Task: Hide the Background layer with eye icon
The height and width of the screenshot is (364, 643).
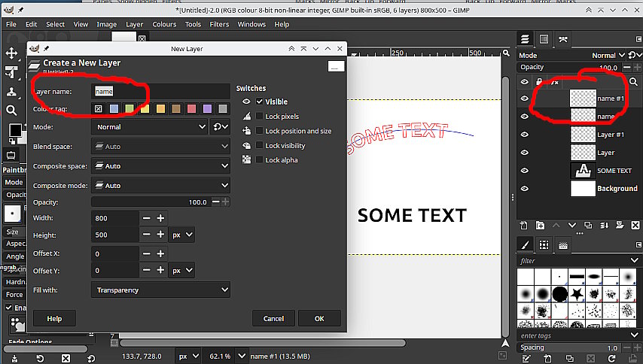Action: tap(525, 189)
